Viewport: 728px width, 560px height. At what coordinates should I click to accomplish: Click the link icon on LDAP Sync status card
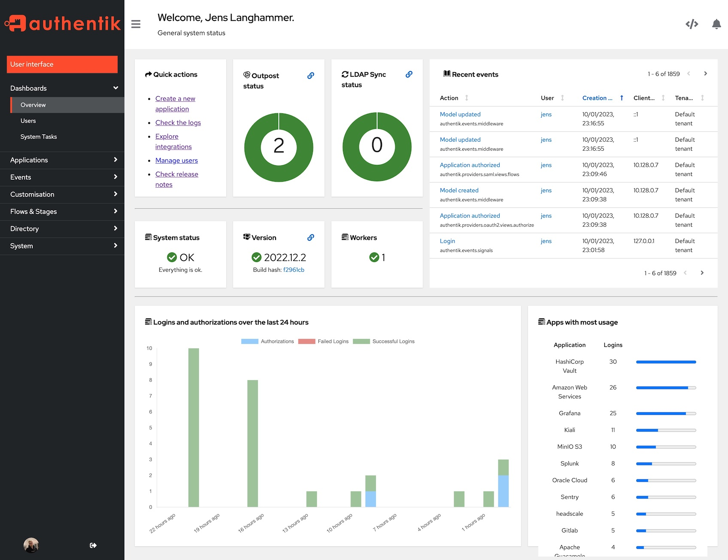pos(409,74)
